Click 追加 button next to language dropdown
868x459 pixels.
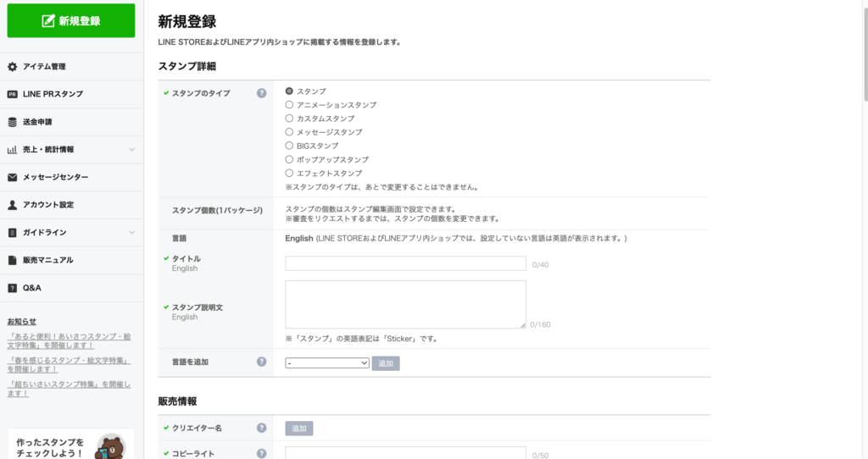(386, 363)
